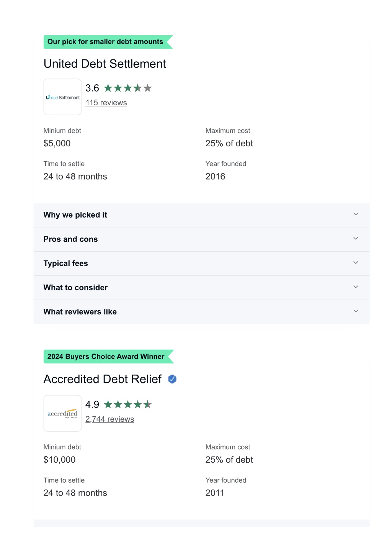The height and width of the screenshot is (555, 392).
Task: Click the United Settlement logo thumbnail
Action: coord(62,97)
